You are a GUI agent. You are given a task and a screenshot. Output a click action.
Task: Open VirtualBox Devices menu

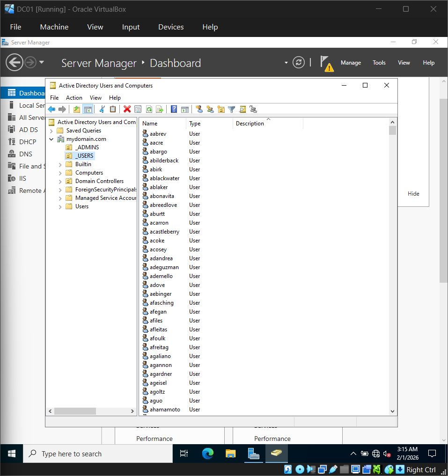pyautogui.click(x=171, y=27)
